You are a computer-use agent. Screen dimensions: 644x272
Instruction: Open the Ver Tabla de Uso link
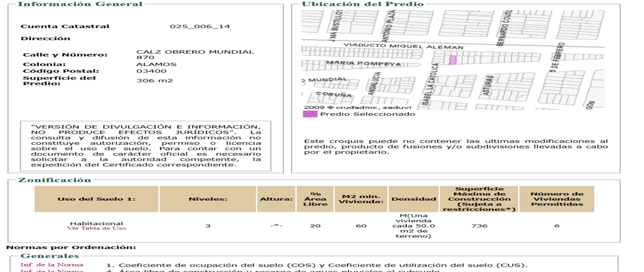coord(97,229)
